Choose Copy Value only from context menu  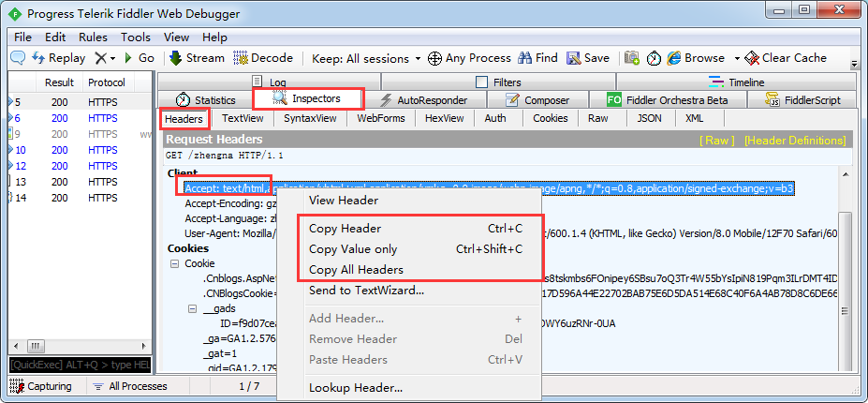[x=353, y=249]
